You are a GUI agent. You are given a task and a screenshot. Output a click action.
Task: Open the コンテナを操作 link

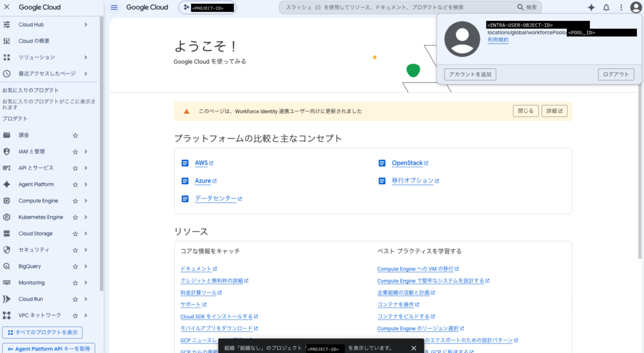pyautogui.click(x=398, y=305)
